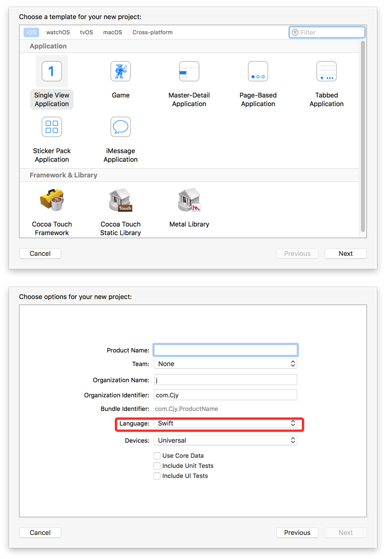Click the disabled Previous button in template chooser
This screenshot has height=559, width=386.
point(297,253)
